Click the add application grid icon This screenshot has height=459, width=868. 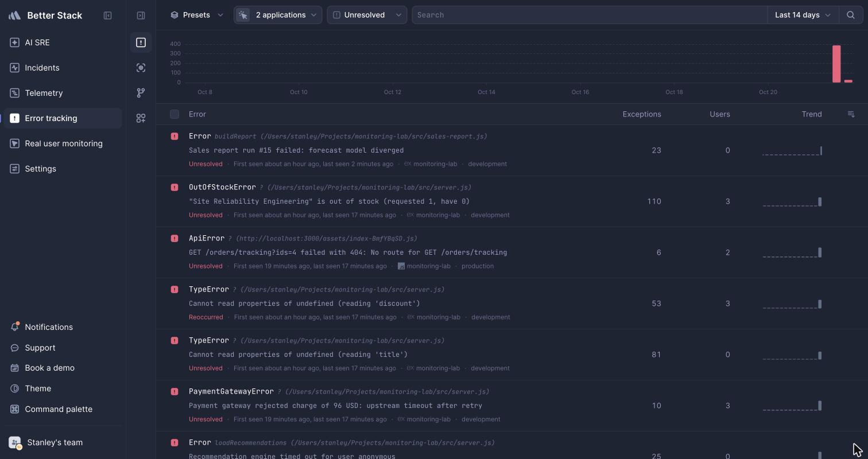141,118
